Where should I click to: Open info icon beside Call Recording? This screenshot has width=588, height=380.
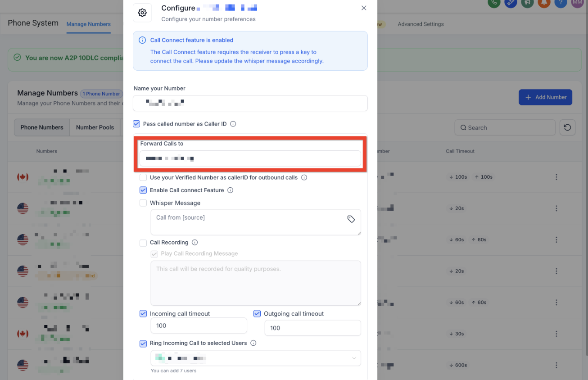click(194, 242)
